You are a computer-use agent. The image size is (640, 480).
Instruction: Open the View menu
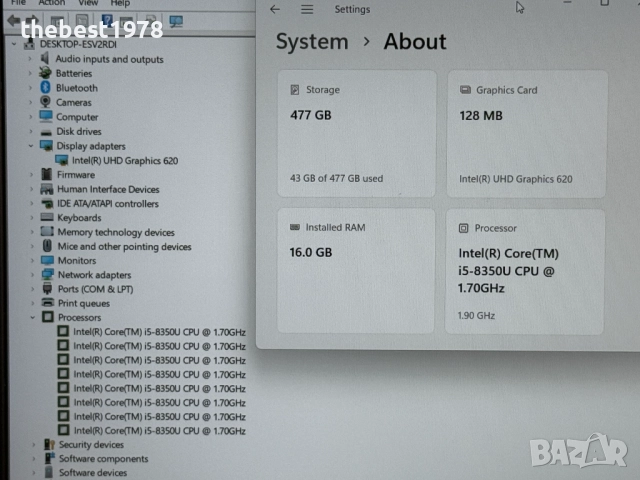[88, 3]
